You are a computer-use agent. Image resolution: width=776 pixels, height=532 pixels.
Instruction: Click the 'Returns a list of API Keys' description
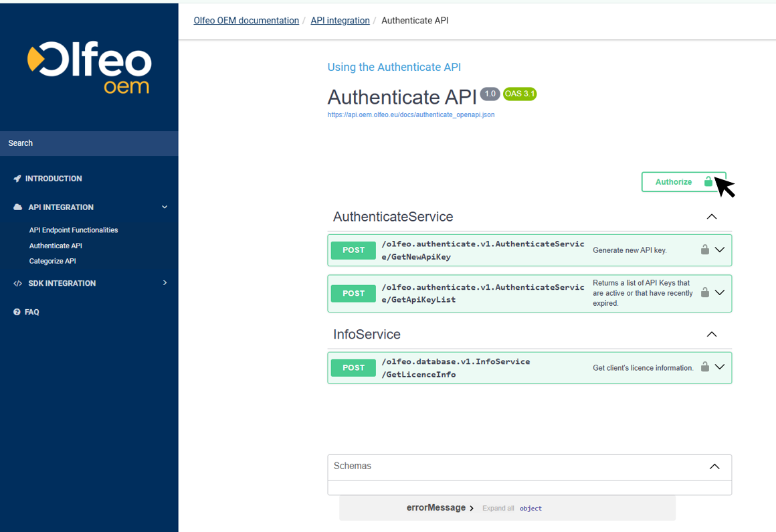(642, 293)
